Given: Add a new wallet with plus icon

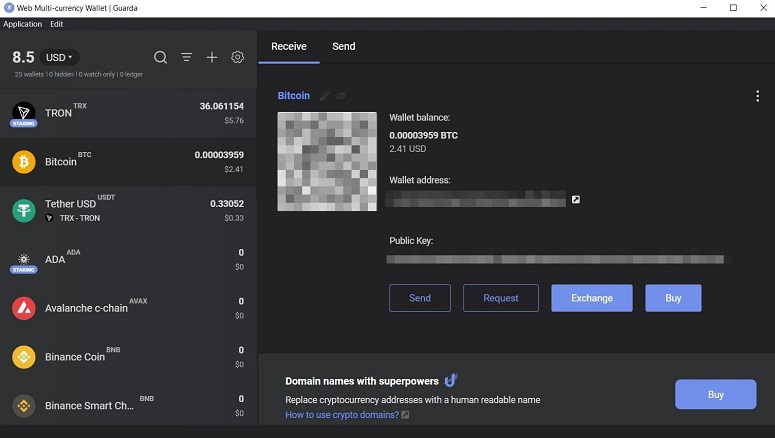Looking at the screenshot, I should tap(212, 58).
